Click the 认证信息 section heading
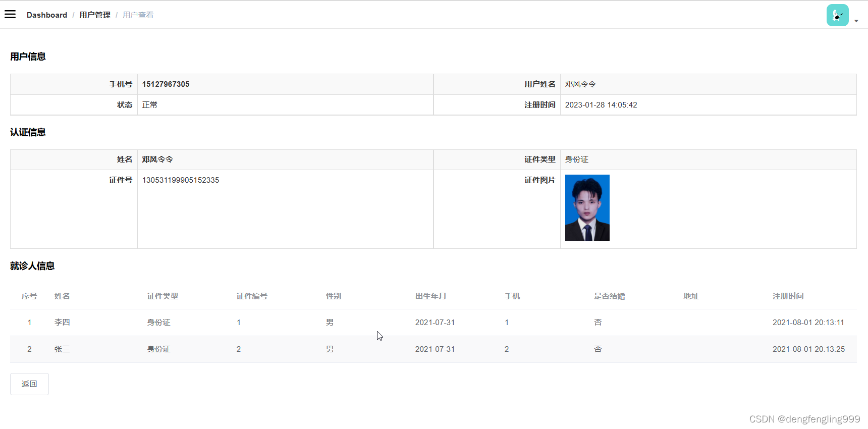 (x=28, y=132)
